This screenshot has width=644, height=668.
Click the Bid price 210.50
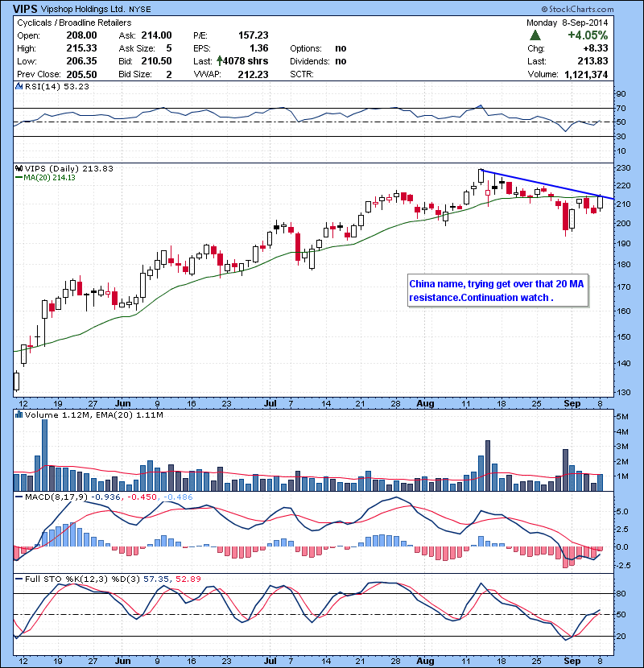(156, 61)
